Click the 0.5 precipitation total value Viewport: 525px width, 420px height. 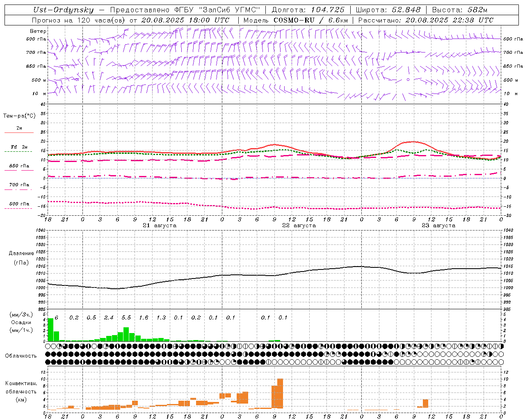[x=91, y=318]
